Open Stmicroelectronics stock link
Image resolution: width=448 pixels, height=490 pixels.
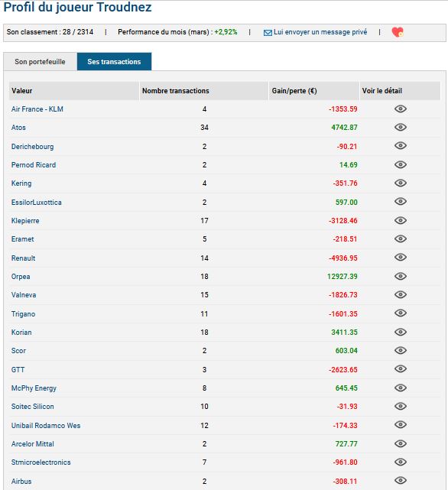pos(41,462)
